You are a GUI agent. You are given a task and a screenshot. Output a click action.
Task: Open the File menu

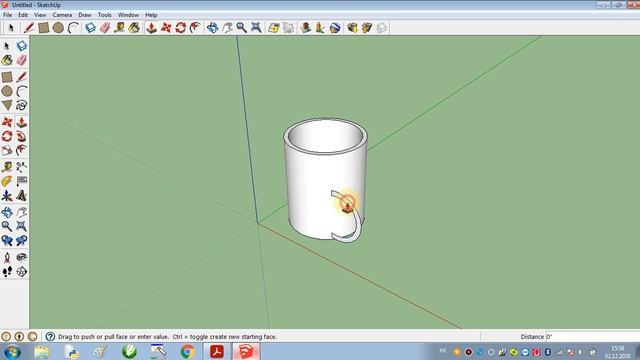pyautogui.click(x=7, y=15)
